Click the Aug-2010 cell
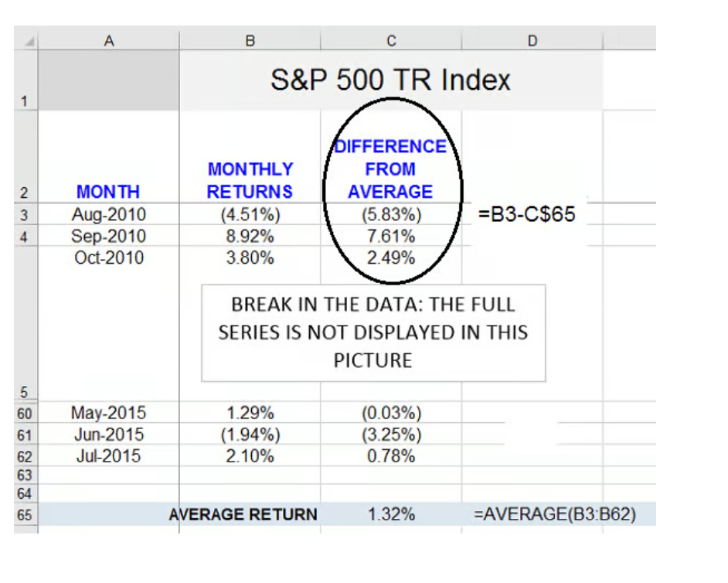The image size is (728, 583). [x=108, y=214]
